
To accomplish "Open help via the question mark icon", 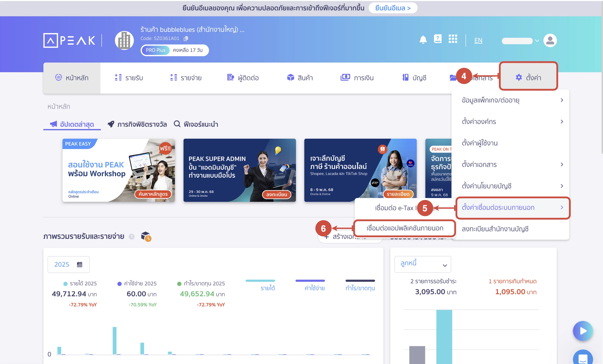I will click(438, 39).
